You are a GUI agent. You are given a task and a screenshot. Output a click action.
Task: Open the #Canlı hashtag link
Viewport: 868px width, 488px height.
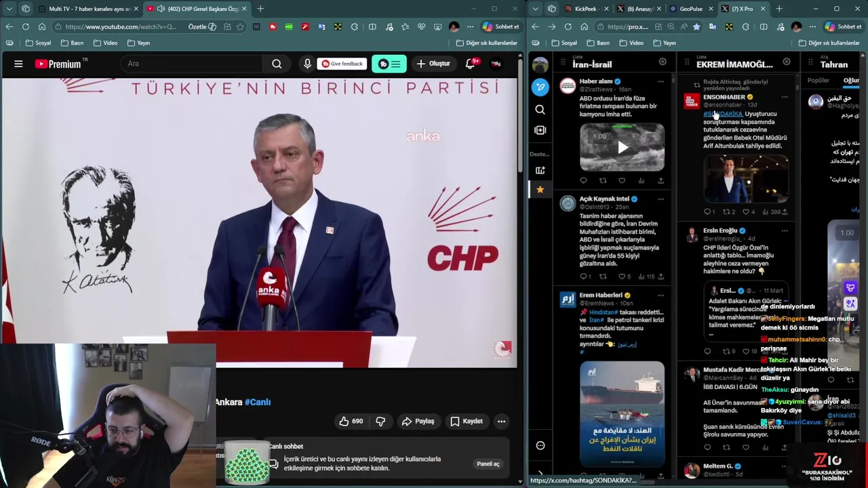tap(258, 402)
